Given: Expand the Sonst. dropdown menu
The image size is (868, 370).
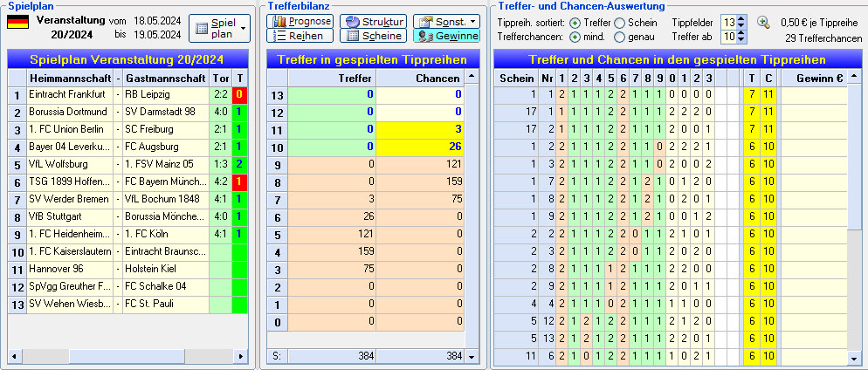Looking at the screenshot, I should tap(447, 22).
